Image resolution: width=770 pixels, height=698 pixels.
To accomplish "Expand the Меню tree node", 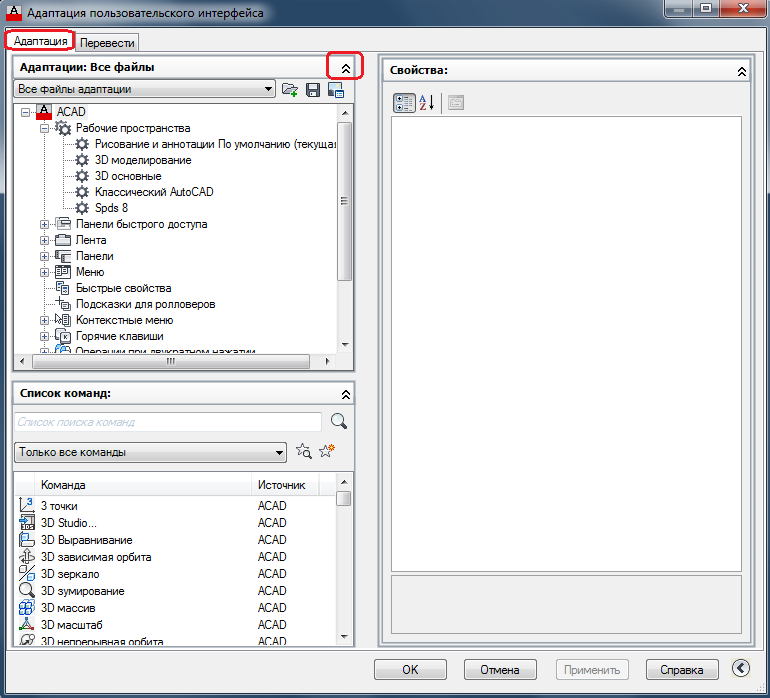I will click(44, 272).
